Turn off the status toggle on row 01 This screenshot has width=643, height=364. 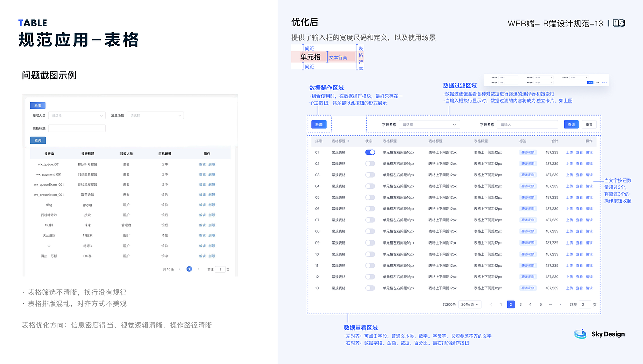pyautogui.click(x=370, y=151)
